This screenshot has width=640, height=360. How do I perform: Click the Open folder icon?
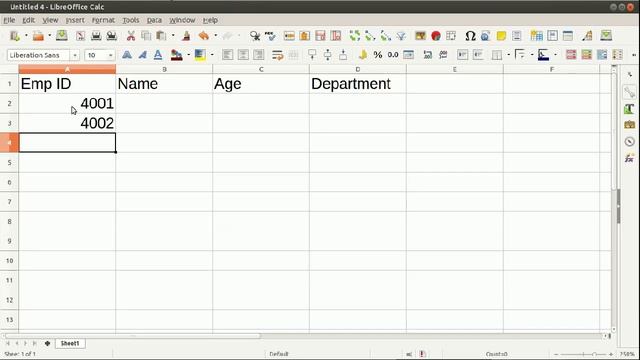click(x=38, y=36)
